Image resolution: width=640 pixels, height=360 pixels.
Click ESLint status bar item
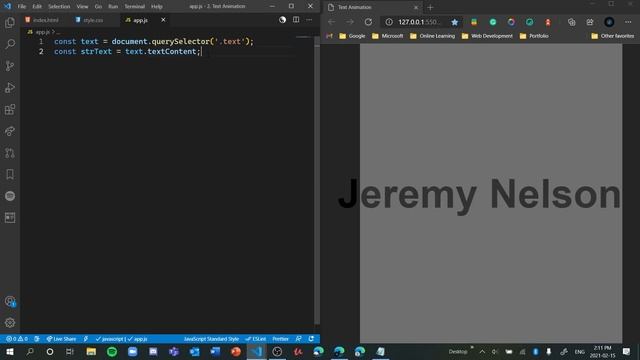256,339
